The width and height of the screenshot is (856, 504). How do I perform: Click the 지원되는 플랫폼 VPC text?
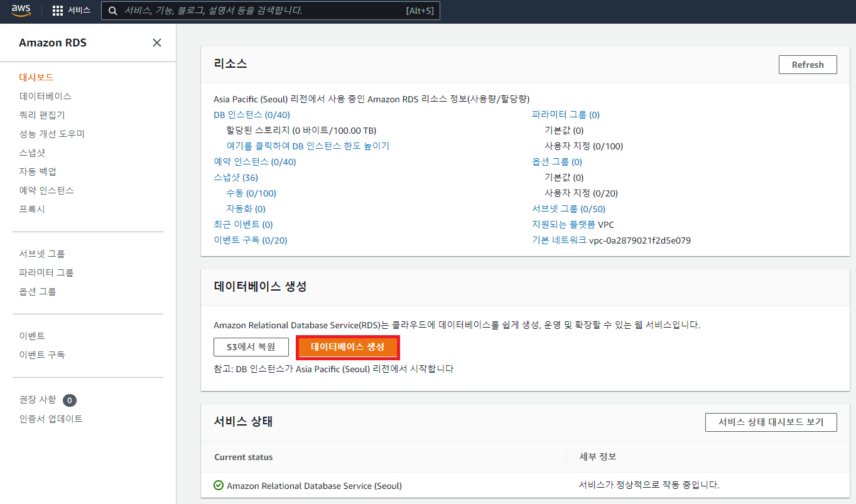pos(573,224)
